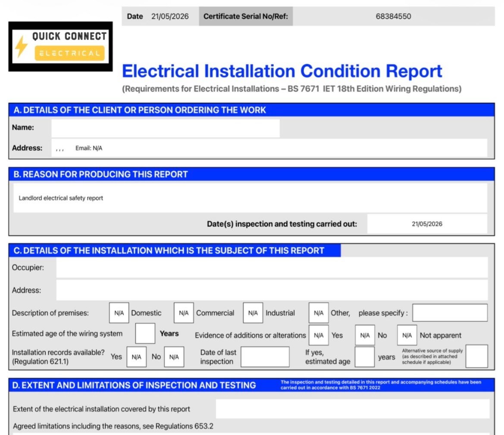The height and width of the screenshot is (435, 504).
Task: Edit the Landlord electrical safety report reason
Action: pos(250,198)
